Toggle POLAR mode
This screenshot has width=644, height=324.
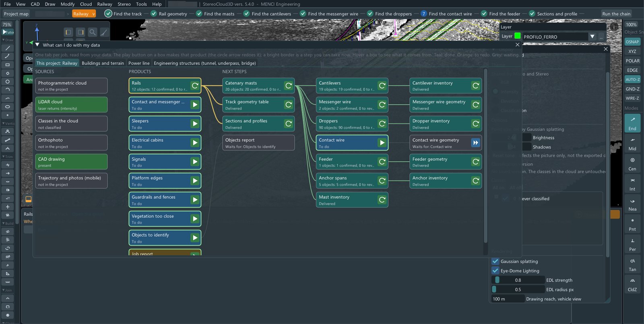coord(632,61)
